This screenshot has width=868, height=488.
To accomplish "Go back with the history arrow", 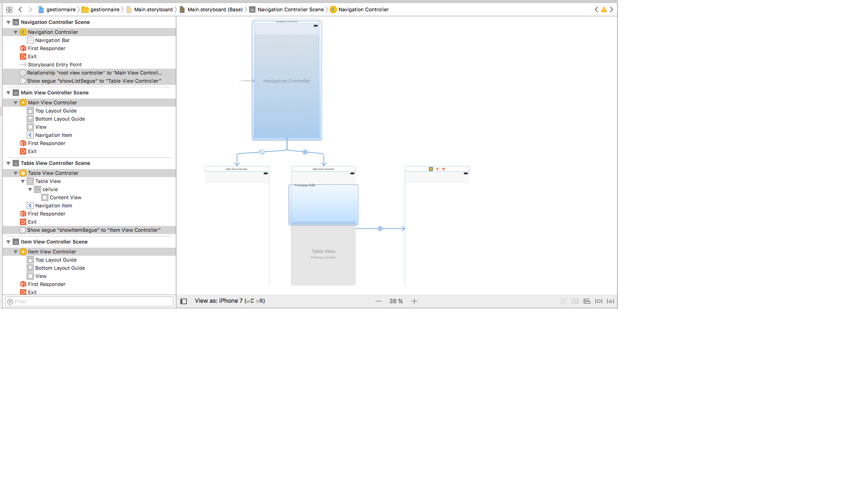I will coord(20,9).
